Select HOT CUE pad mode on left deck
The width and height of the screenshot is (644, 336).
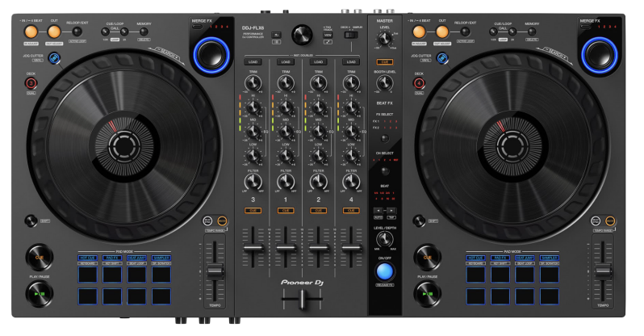[x=88, y=257]
